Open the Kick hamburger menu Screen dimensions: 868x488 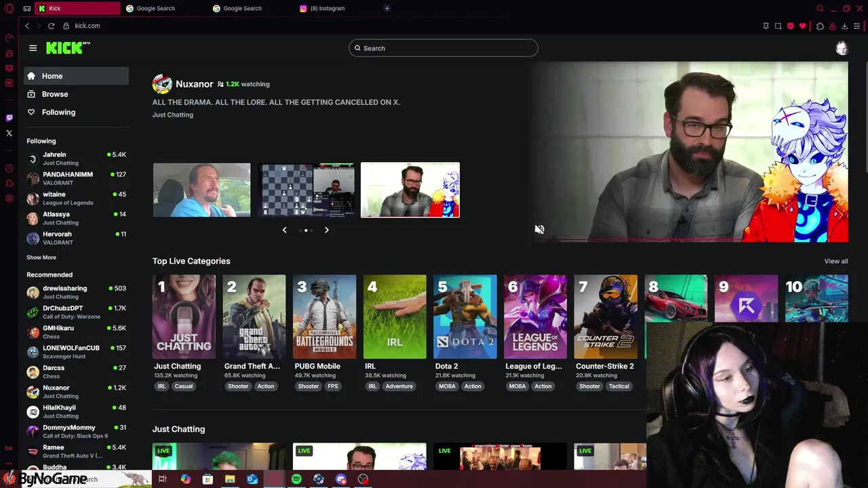(33, 48)
